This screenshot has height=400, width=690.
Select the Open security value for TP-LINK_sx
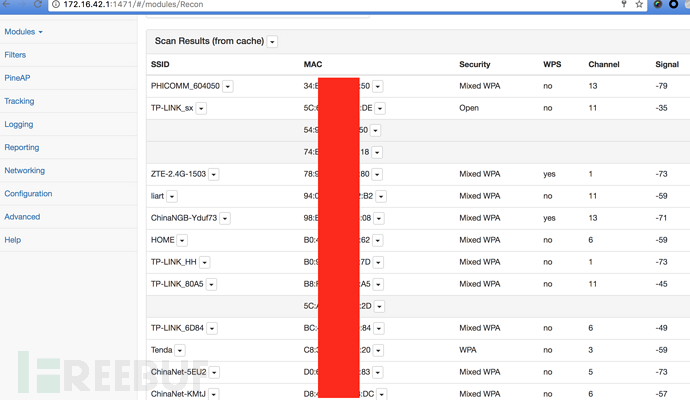point(469,108)
